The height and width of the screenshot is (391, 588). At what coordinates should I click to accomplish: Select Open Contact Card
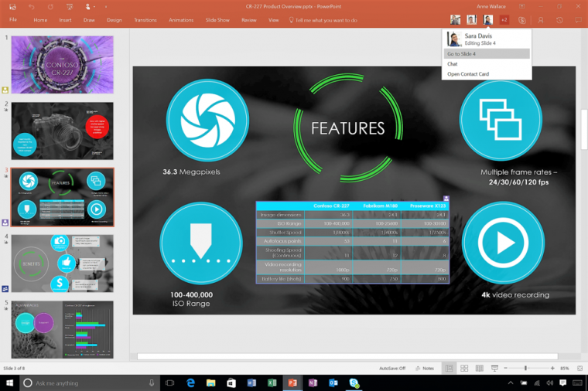tap(487, 74)
